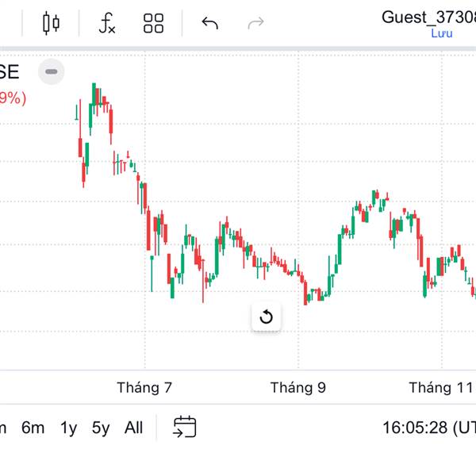
Task: Open the candlestick chart type selector
Action: pos(51,23)
